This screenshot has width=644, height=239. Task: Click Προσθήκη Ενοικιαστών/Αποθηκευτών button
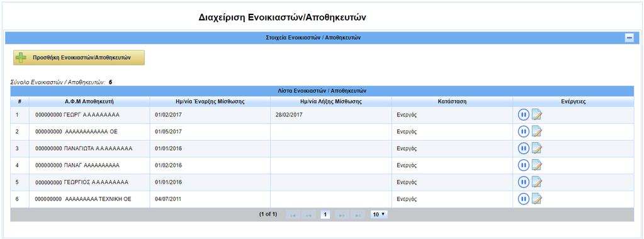(x=79, y=58)
